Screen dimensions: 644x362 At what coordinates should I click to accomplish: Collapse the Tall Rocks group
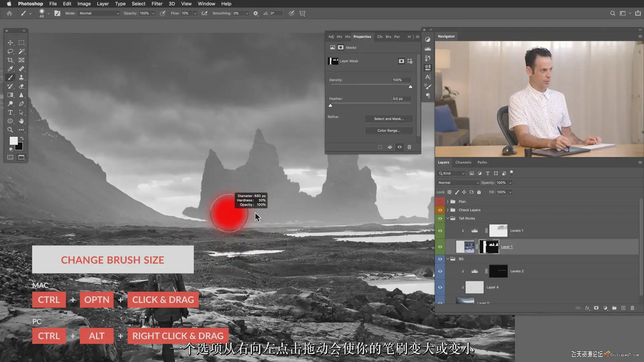coord(448,218)
